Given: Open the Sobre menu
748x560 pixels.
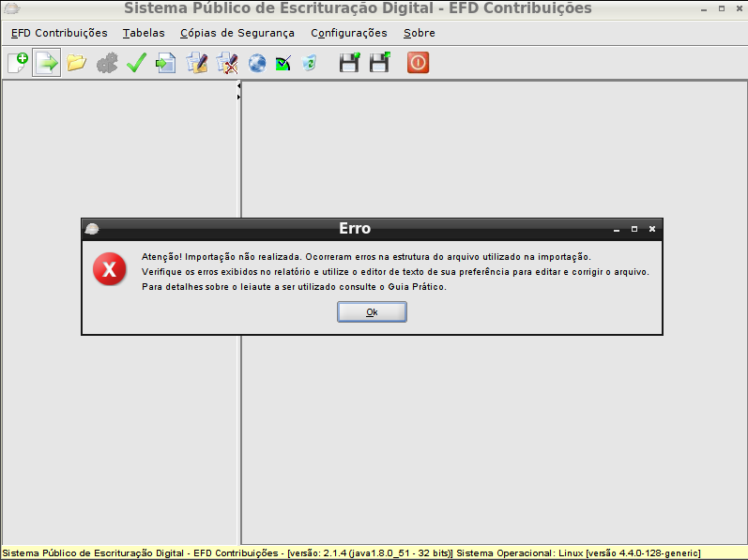Looking at the screenshot, I should [420, 33].
